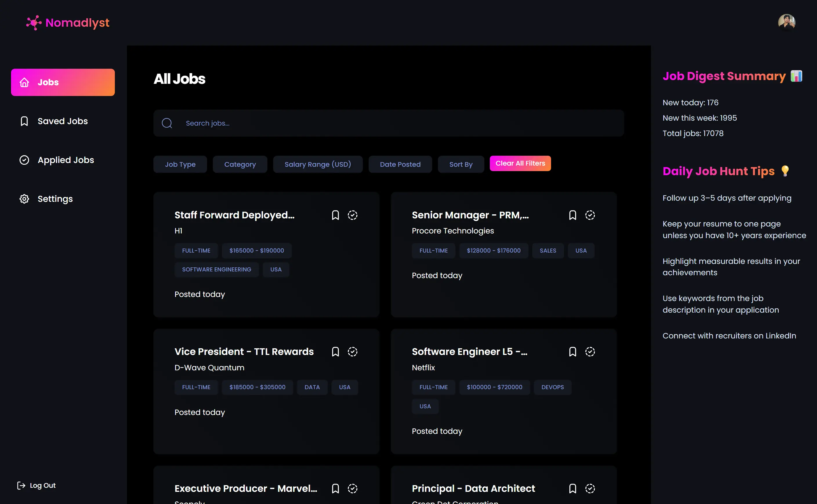
Task: Click the Log Out icon
Action: pos(21,485)
